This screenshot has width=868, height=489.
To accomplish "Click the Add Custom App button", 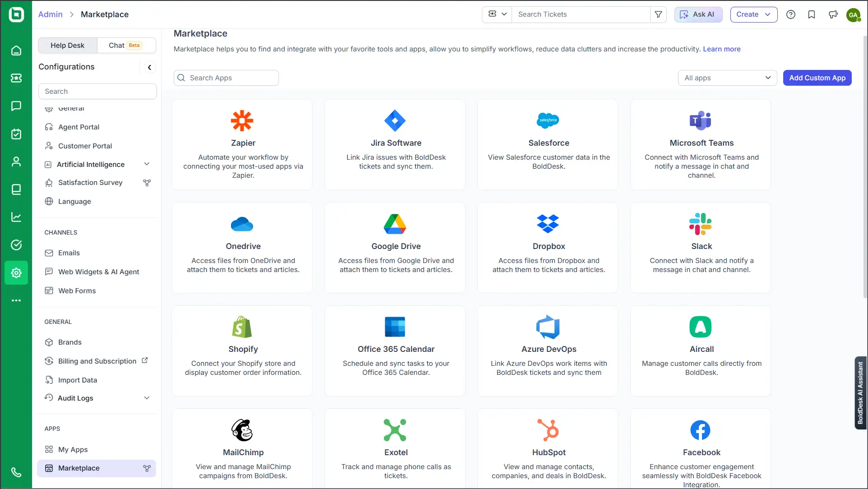I will (817, 78).
